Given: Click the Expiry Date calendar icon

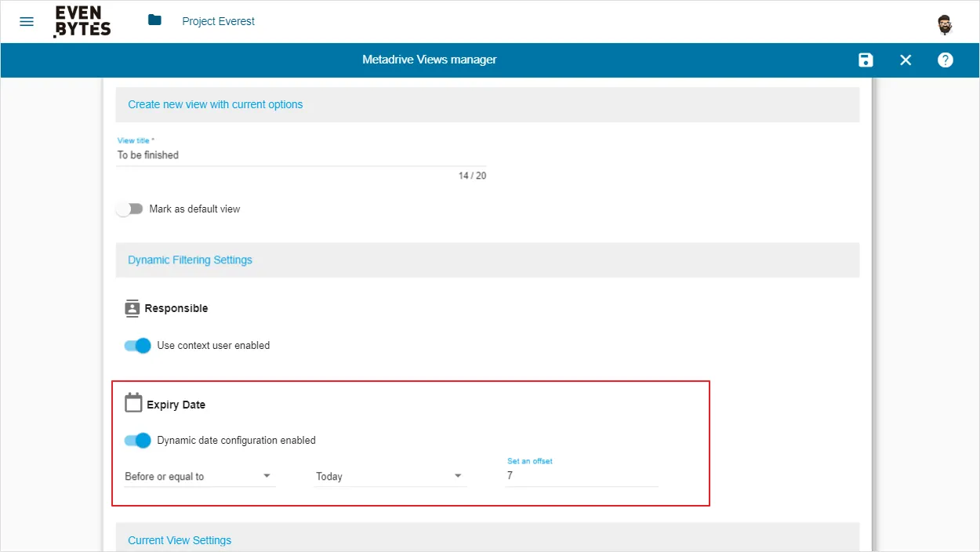Looking at the screenshot, I should pos(133,403).
